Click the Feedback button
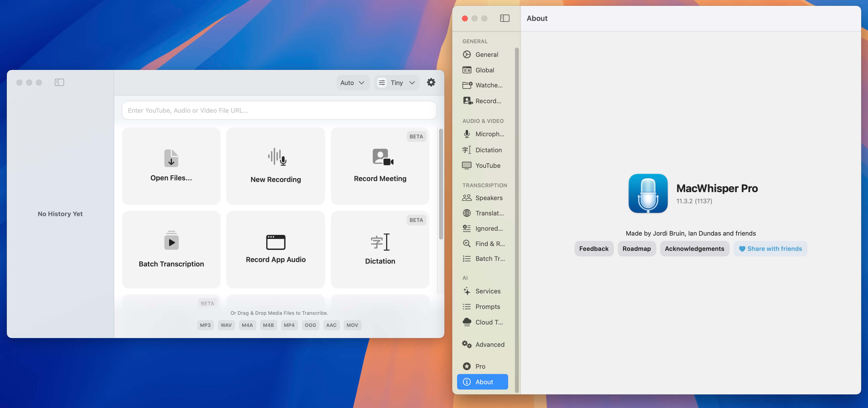The image size is (868, 408). [594, 249]
